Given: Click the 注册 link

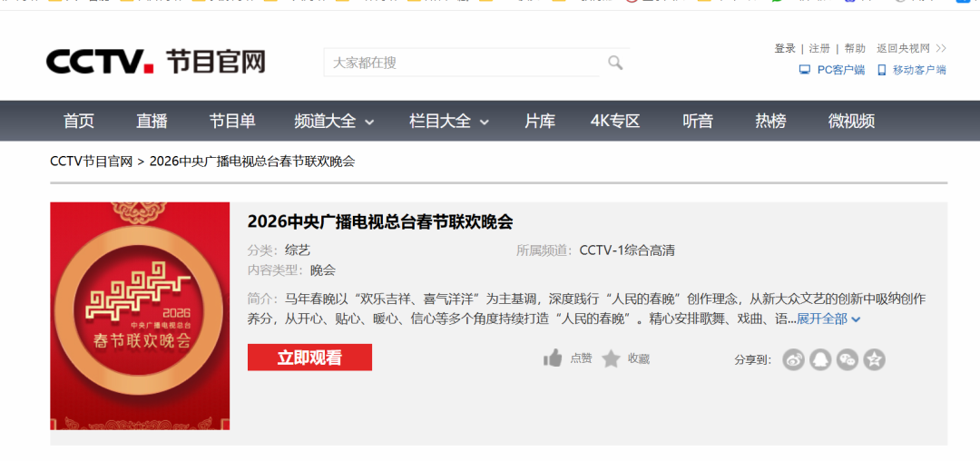Looking at the screenshot, I should (819, 48).
